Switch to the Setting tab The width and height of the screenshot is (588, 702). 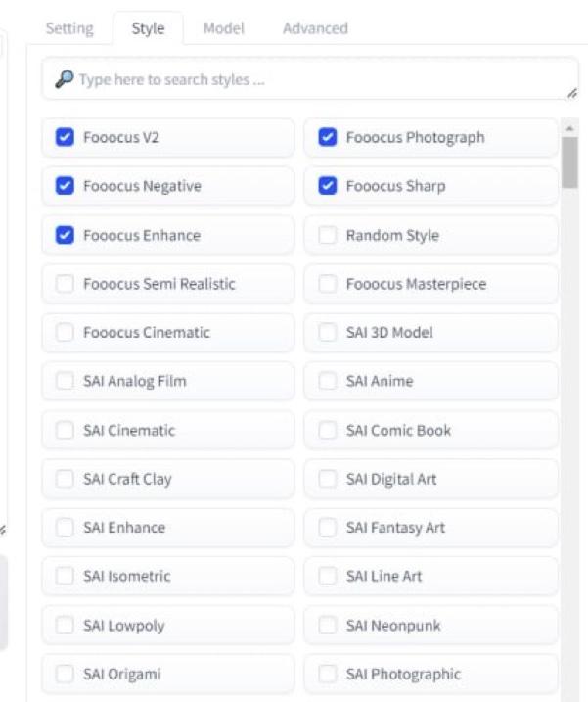tap(69, 28)
